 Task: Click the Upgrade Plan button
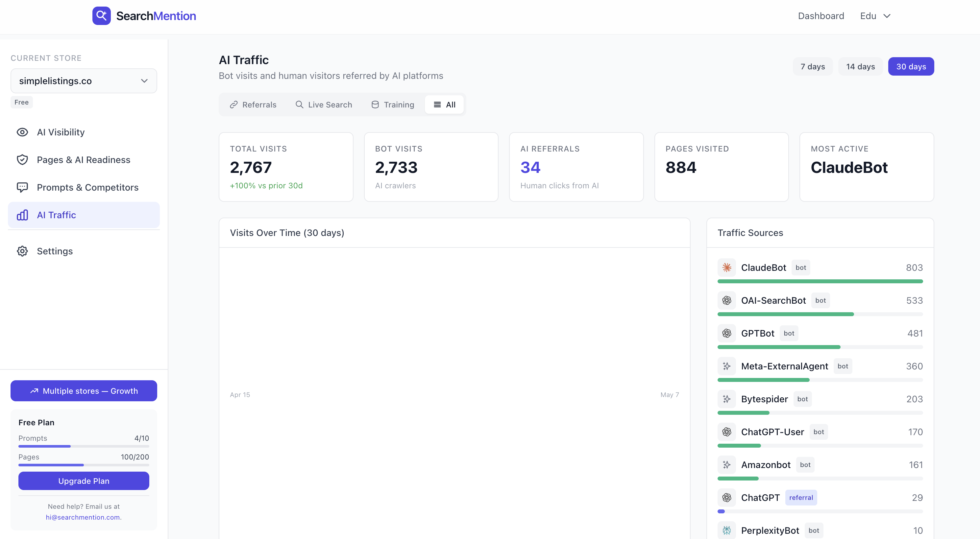[x=84, y=481]
